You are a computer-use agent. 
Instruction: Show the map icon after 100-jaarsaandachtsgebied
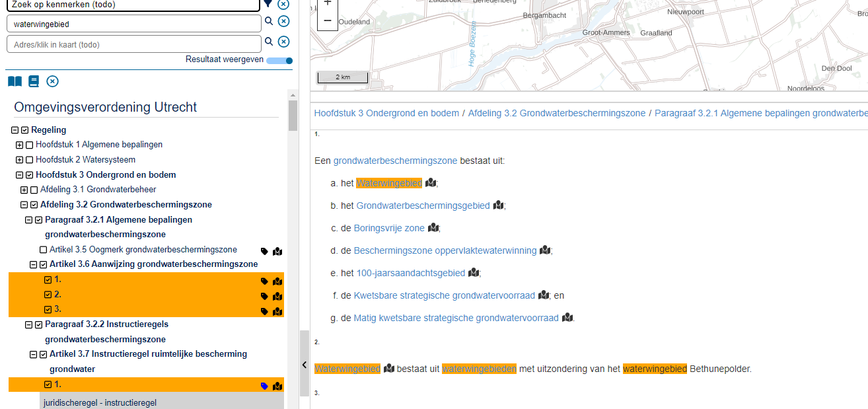pos(474,273)
